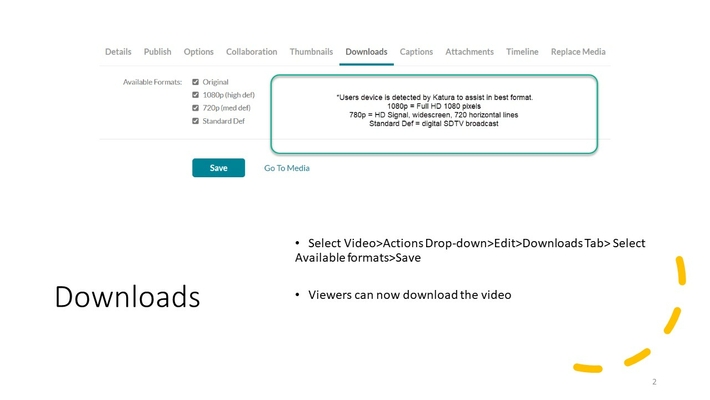The width and height of the screenshot is (710, 400).
Task: Disable the Standard Def checkbox
Action: click(196, 121)
